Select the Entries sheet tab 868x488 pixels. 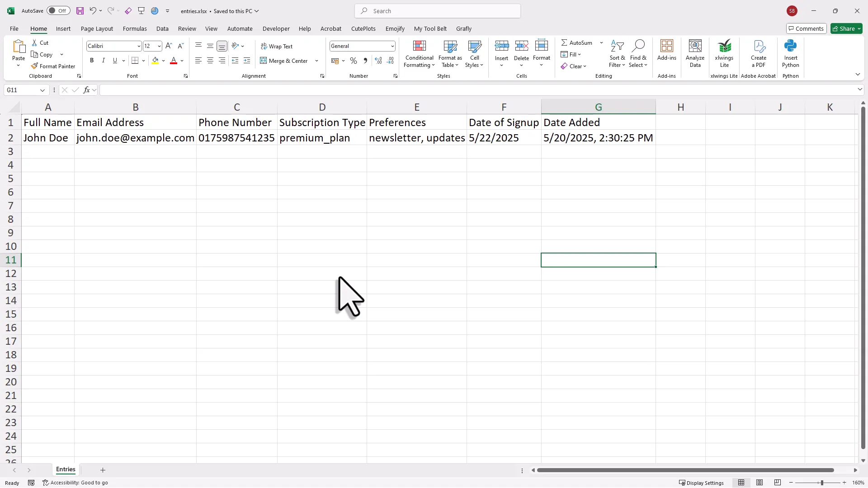pos(66,469)
